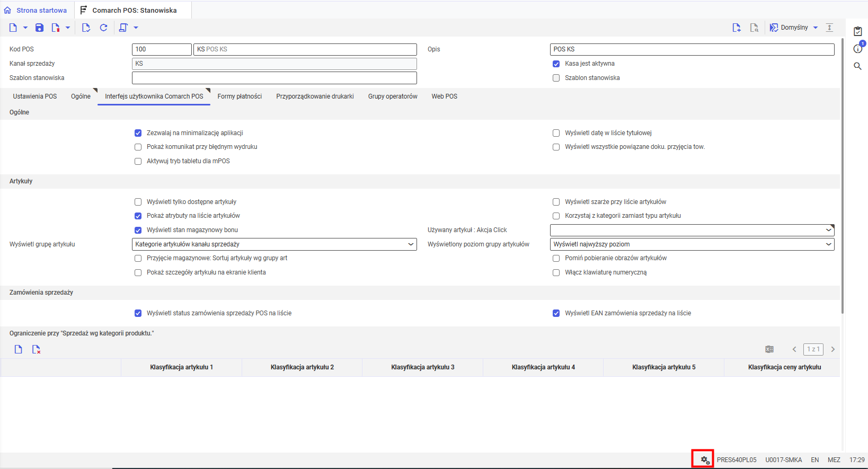
Task: Click the Comarch POS tab's F-shaped icon
Action: tap(83, 10)
